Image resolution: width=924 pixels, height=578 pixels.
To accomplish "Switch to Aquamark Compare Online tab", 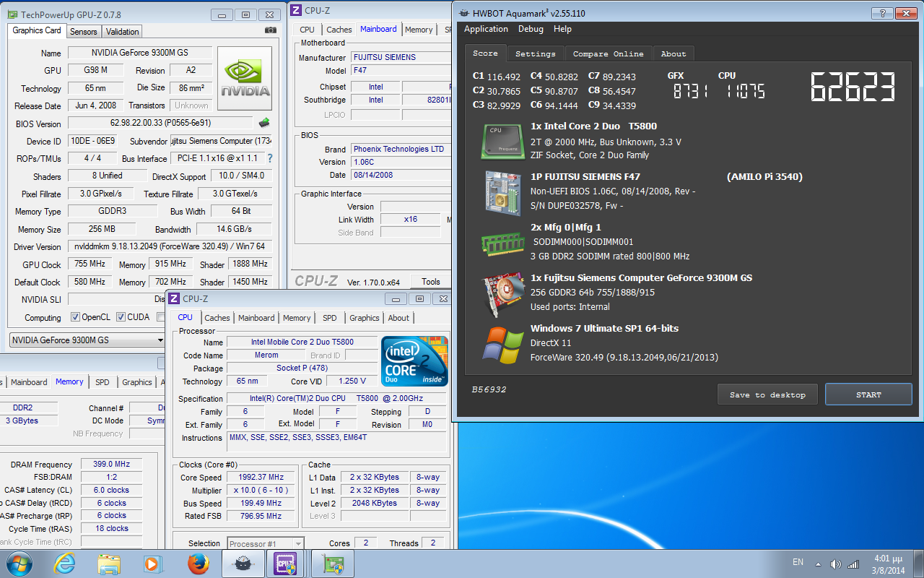I will [608, 53].
